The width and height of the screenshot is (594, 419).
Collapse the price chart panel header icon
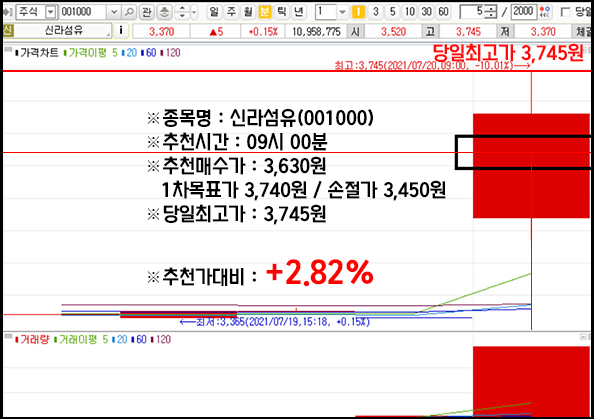point(8,49)
